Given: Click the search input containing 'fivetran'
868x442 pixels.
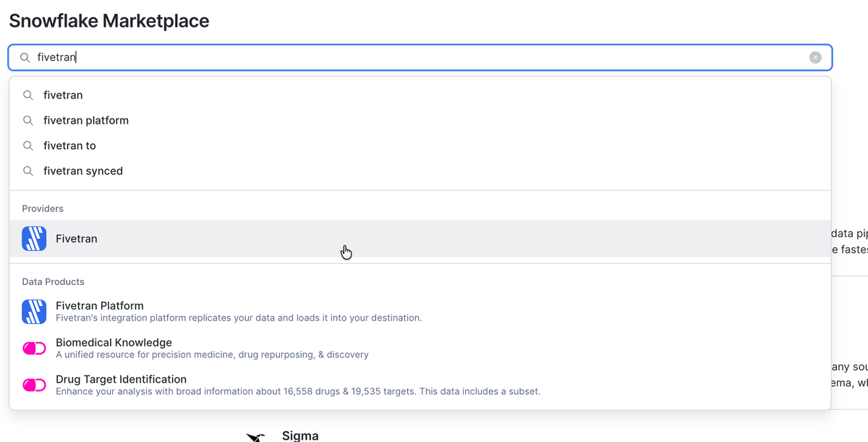Looking at the screenshot, I should coord(420,58).
